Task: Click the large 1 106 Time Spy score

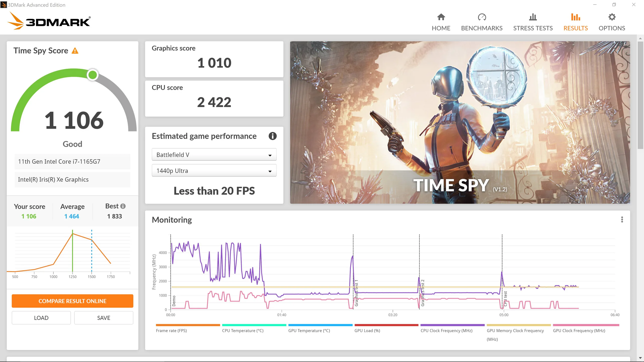Action: coord(74,120)
